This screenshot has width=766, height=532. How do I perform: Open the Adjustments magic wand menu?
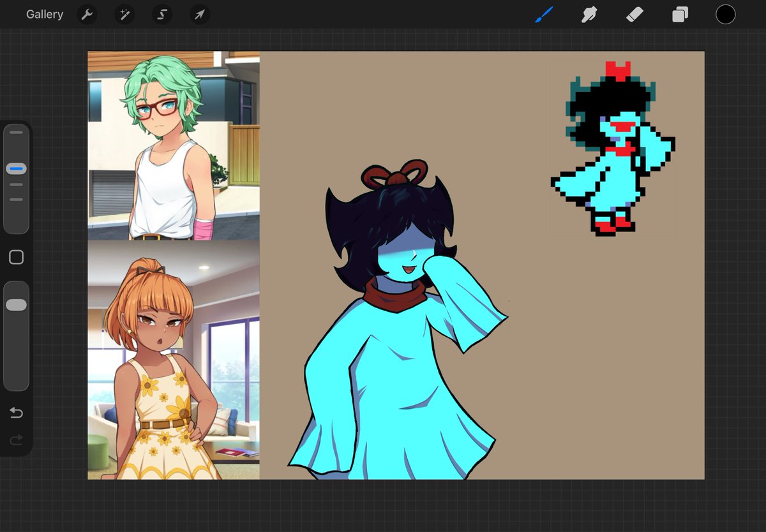coord(124,14)
